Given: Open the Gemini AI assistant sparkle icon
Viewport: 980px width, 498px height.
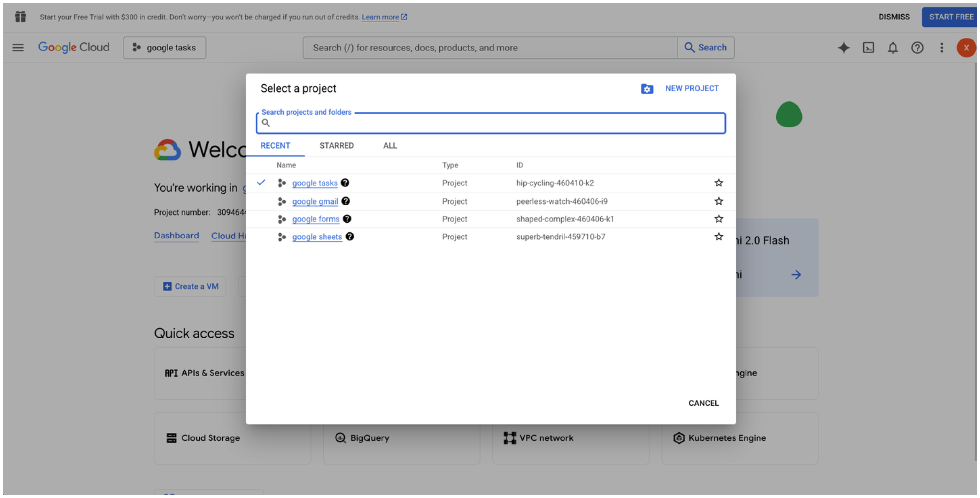Looking at the screenshot, I should 843,48.
